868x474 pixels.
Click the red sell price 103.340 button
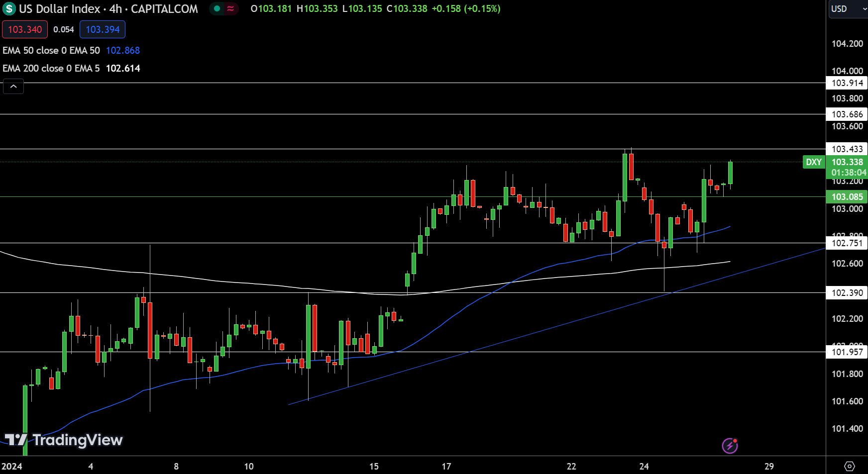click(25, 29)
